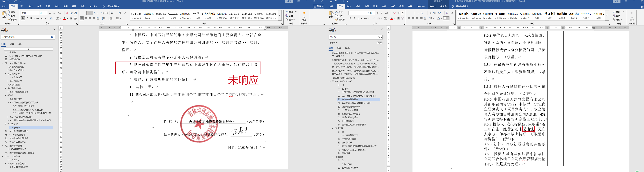Click Character Border (A) icon in right window
644x172 pixels.
tap(403, 13)
